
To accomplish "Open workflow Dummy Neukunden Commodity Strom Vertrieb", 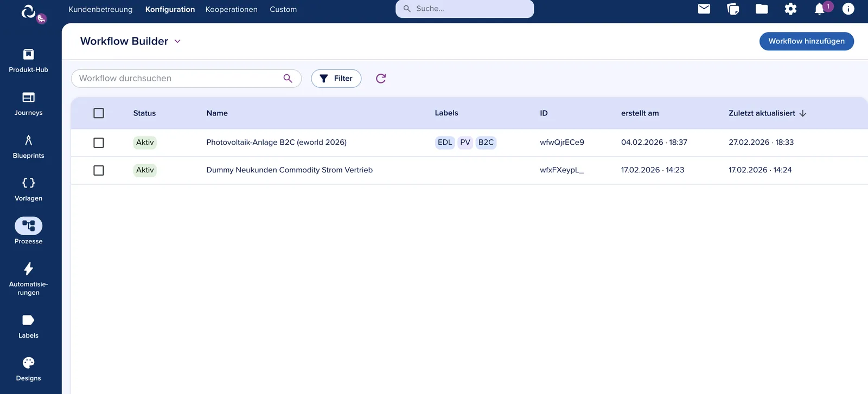I will pyautogui.click(x=289, y=170).
